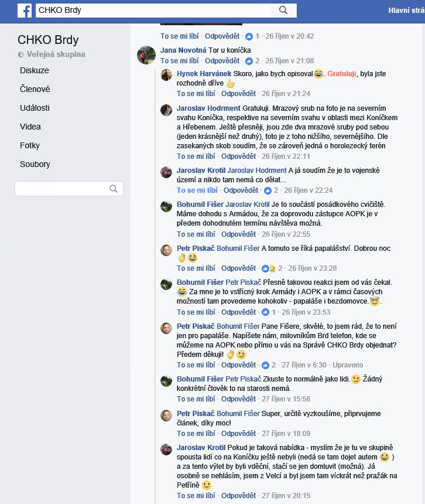
Task: Like Hynek Harvánek's comment
Action: 196,94
